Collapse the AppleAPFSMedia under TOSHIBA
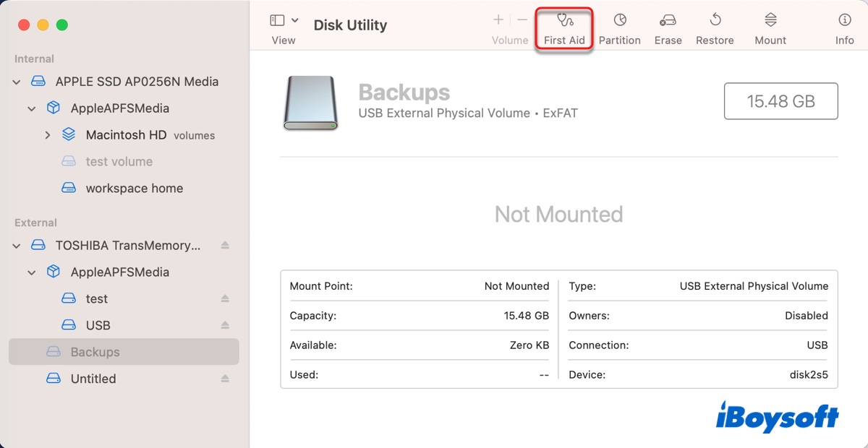 click(x=31, y=272)
